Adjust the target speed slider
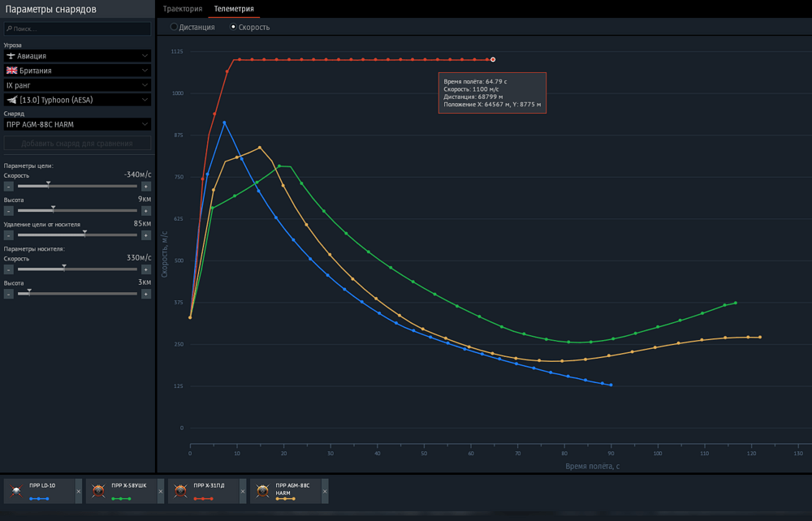This screenshot has height=521, width=812. tap(78, 186)
